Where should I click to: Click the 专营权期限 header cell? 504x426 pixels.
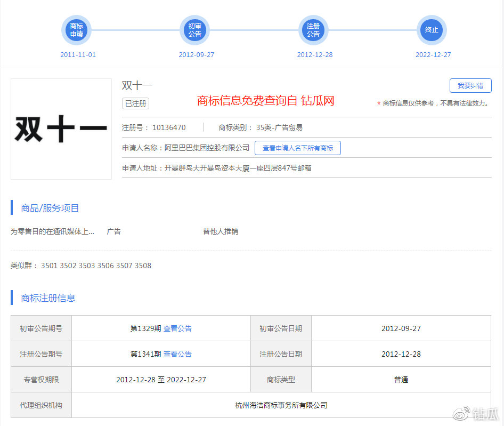[x=41, y=380]
